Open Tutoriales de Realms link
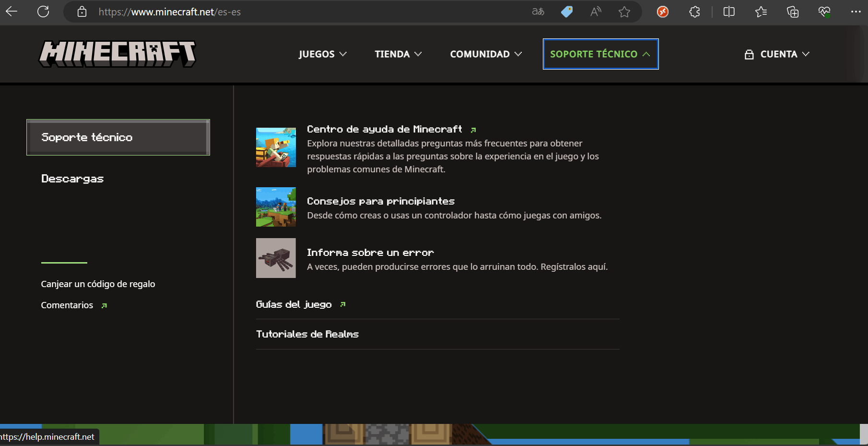 coord(307,334)
